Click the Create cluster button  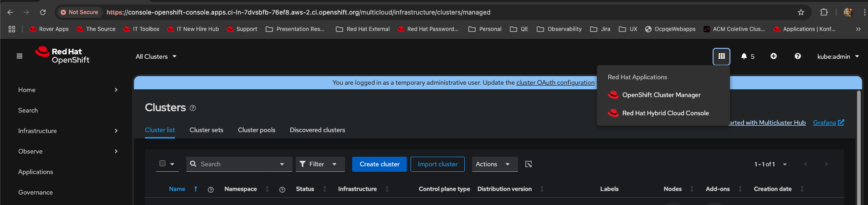click(380, 164)
